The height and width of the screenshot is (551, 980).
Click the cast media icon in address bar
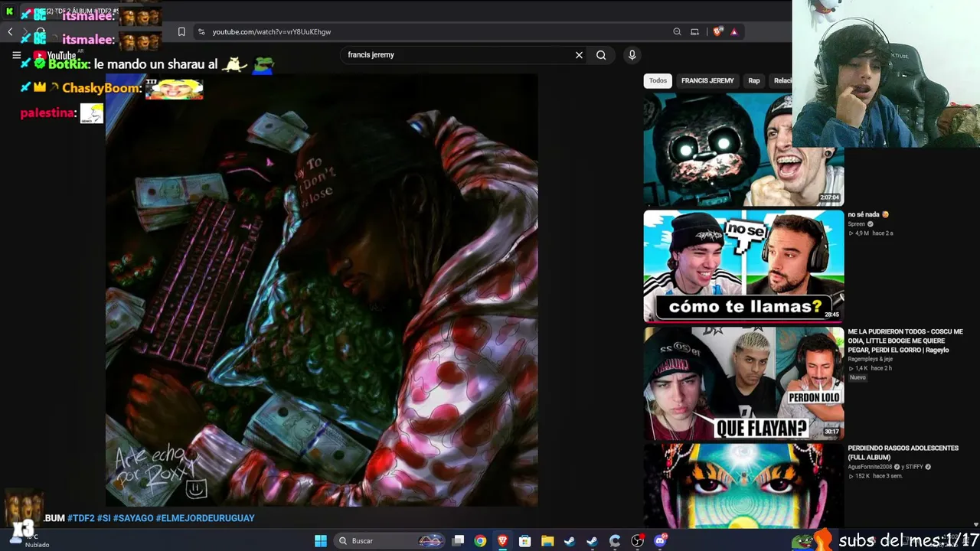click(694, 32)
